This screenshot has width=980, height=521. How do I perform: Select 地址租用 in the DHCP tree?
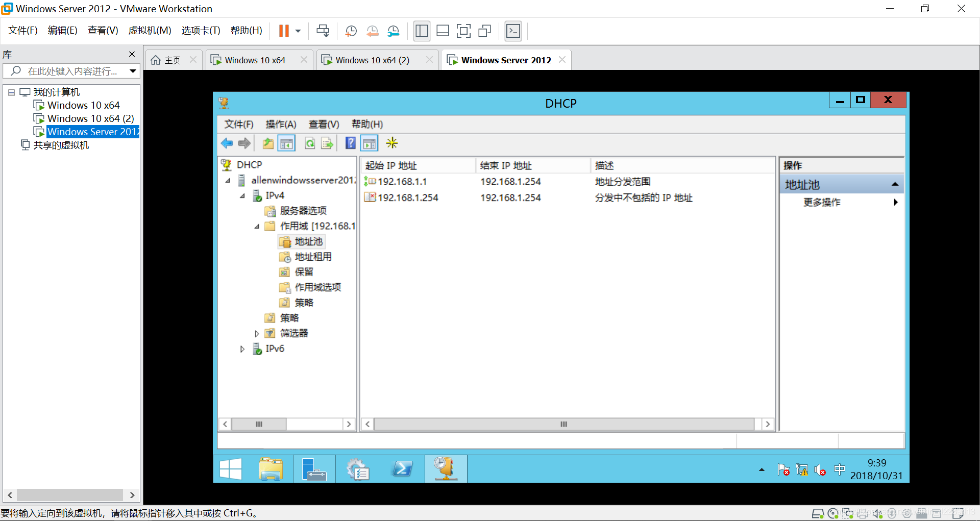point(313,257)
